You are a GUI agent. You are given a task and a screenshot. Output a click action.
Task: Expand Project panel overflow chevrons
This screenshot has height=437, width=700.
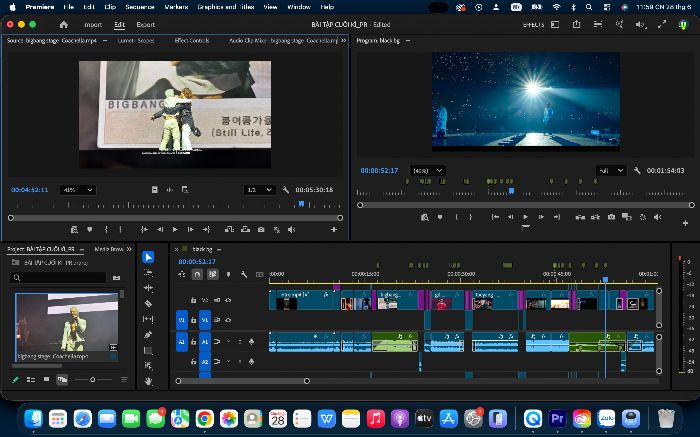coord(129,249)
